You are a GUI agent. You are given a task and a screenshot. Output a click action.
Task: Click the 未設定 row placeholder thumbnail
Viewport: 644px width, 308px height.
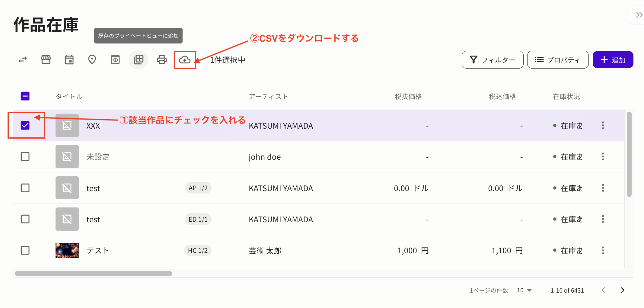tap(67, 156)
